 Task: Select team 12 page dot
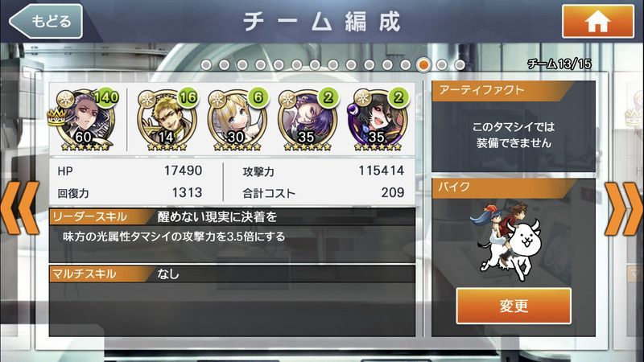point(406,65)
